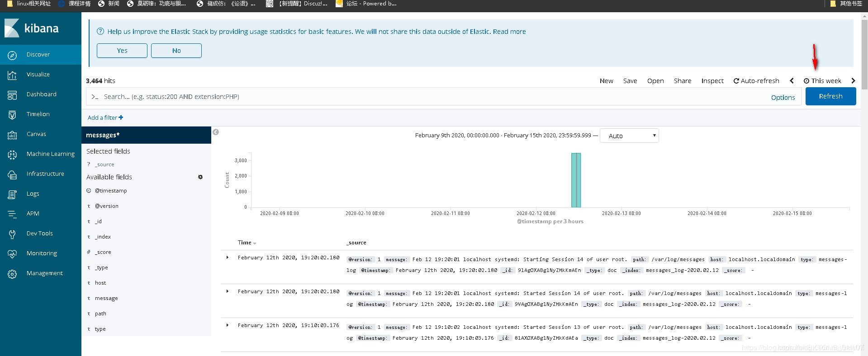Click the clock icon beside This week

(x=806, y=81)
